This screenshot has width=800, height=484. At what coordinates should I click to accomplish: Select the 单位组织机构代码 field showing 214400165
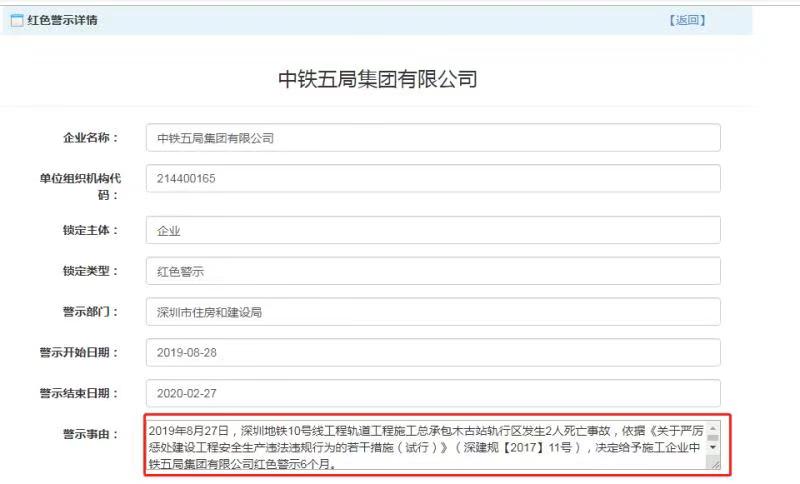click(x=433, y=179)
